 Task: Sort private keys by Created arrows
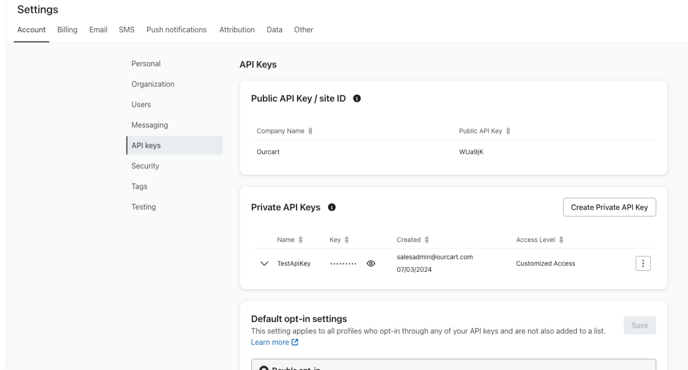[x=426, y=240]
